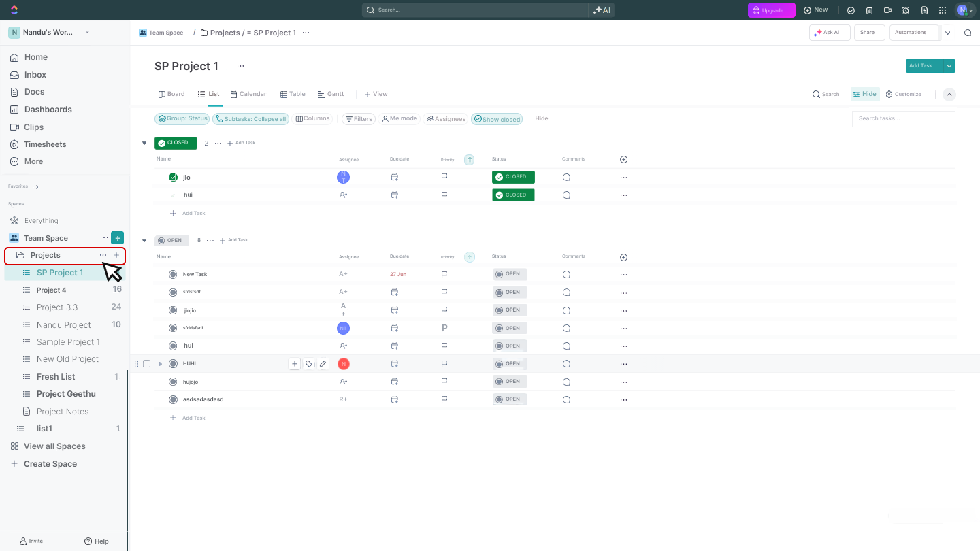The height and width of the screenshot is (551, 980).
Task: Click the HUHI task progress indicator circle
Action: 173,363
